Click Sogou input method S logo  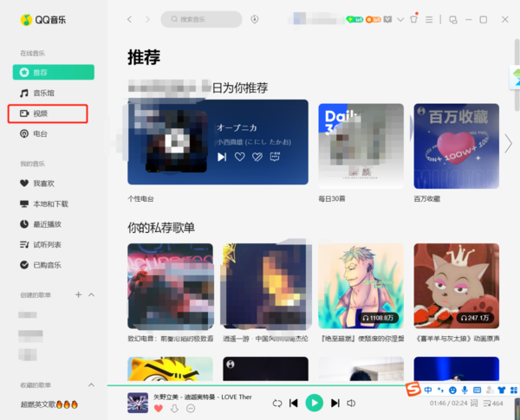point(413,389)
